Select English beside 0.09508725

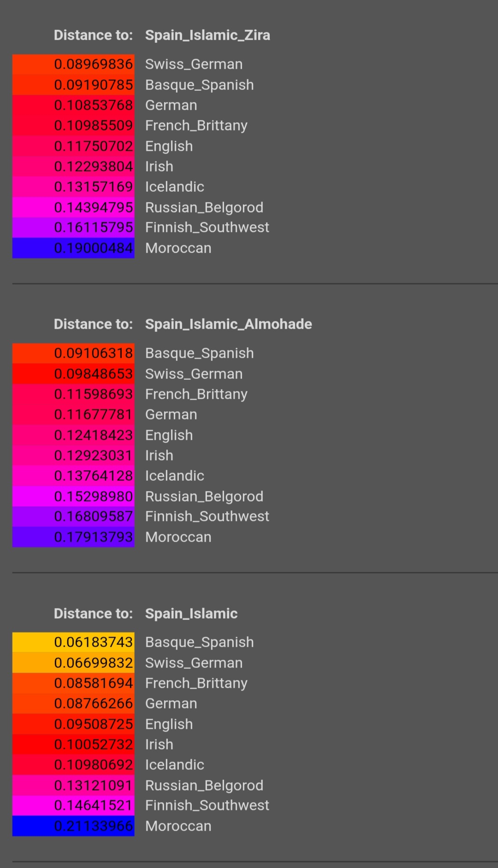169,724
